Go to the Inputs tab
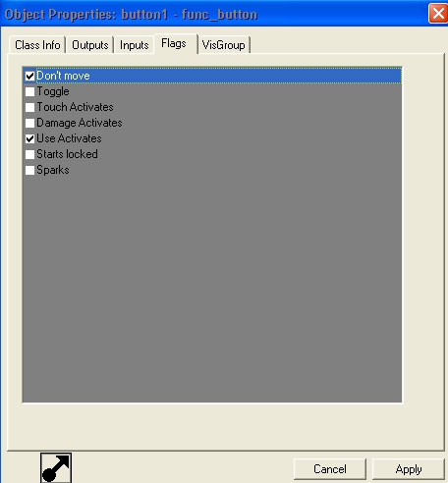The image size is (448, 483). (x=135, y=45)
